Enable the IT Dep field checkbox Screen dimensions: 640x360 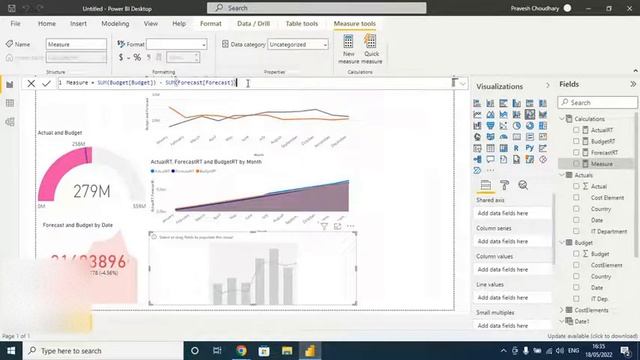(576, 299)
